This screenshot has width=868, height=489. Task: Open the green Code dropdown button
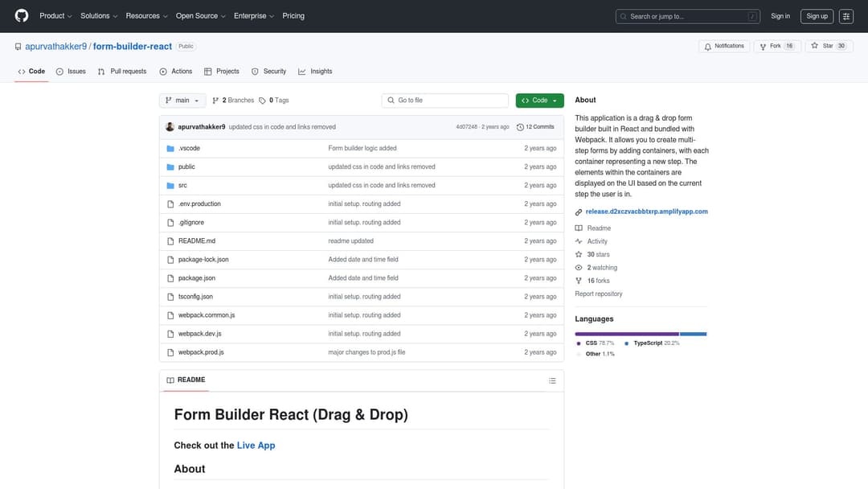pyautogui.click(x=539, y=101)
